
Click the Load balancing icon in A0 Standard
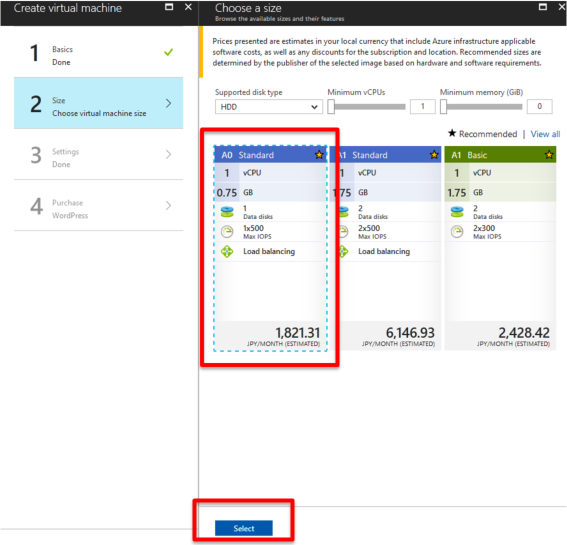click(227, 251)
